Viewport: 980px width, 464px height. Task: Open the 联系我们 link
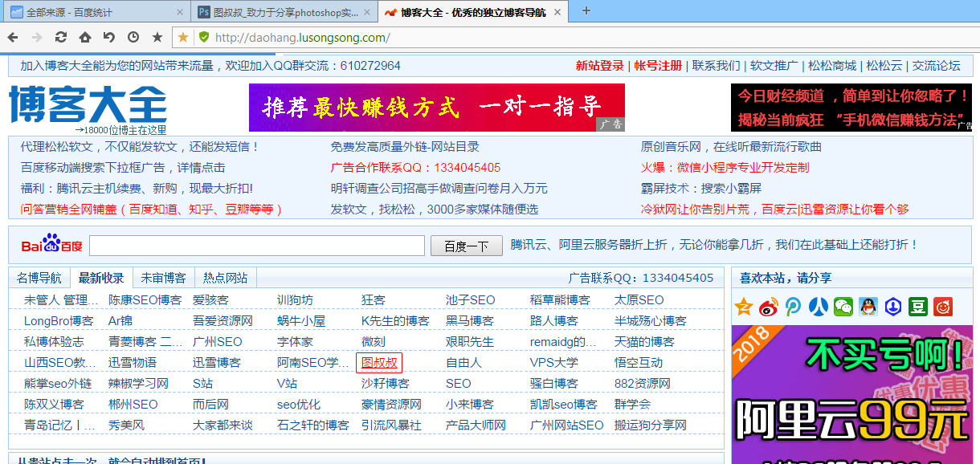point(717,66)
